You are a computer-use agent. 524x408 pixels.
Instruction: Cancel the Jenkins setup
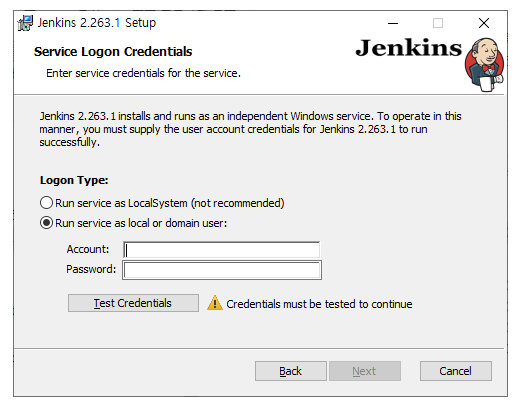tap(455, 371)
